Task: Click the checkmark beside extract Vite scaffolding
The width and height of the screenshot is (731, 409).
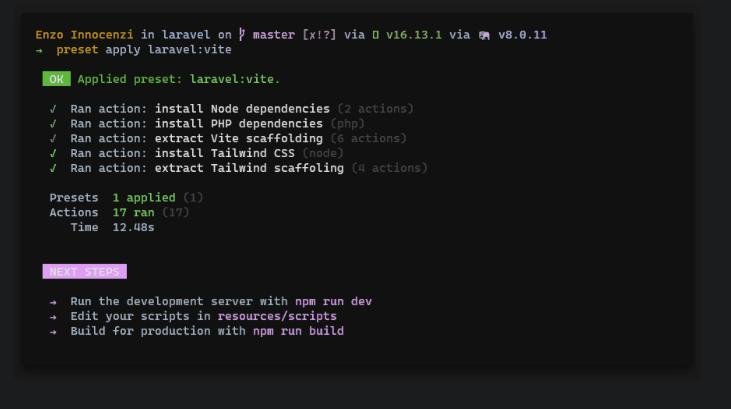Action: (x=52, y=139)
